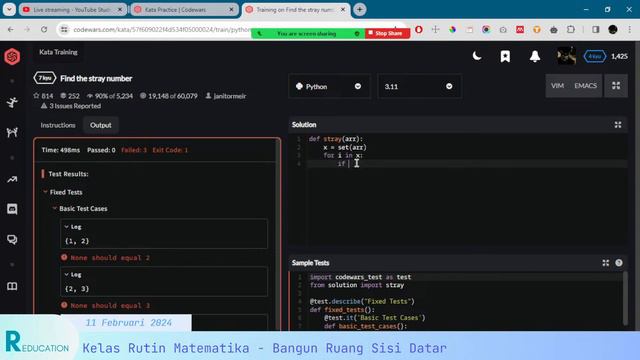Open the Leaderboards trending sidebar icon
Viewport: 640px width, 360px height.
(12, 179)
